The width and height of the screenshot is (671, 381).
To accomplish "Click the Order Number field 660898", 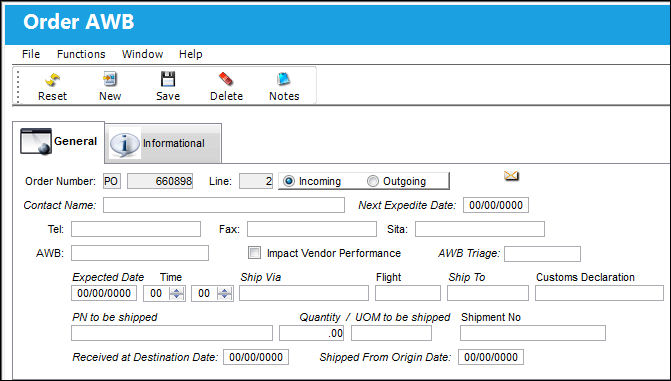I will (160, 181).
